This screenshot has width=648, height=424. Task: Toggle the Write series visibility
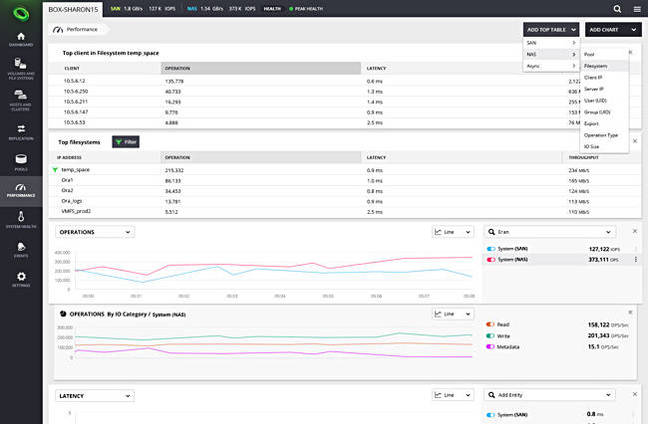click(x=491, y=336)
